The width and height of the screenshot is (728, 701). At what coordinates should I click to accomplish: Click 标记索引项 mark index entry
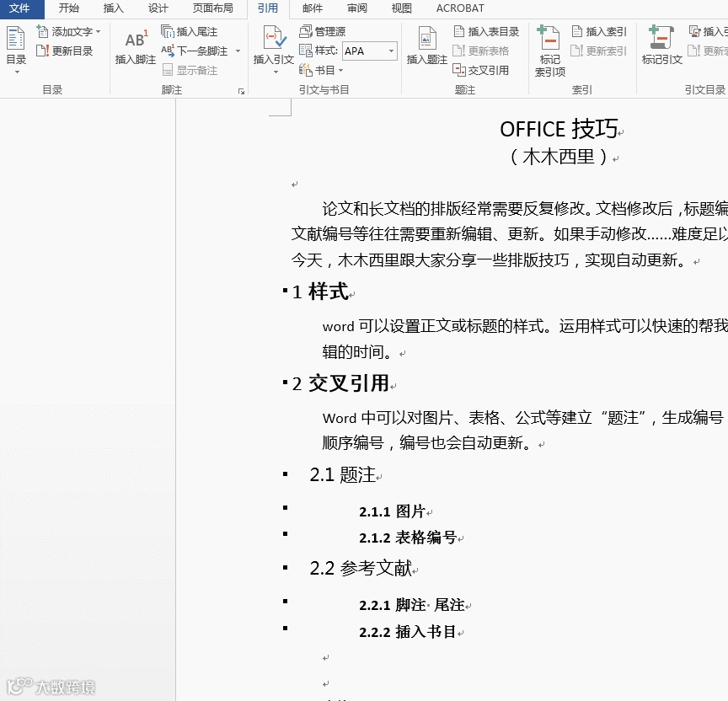549,51
